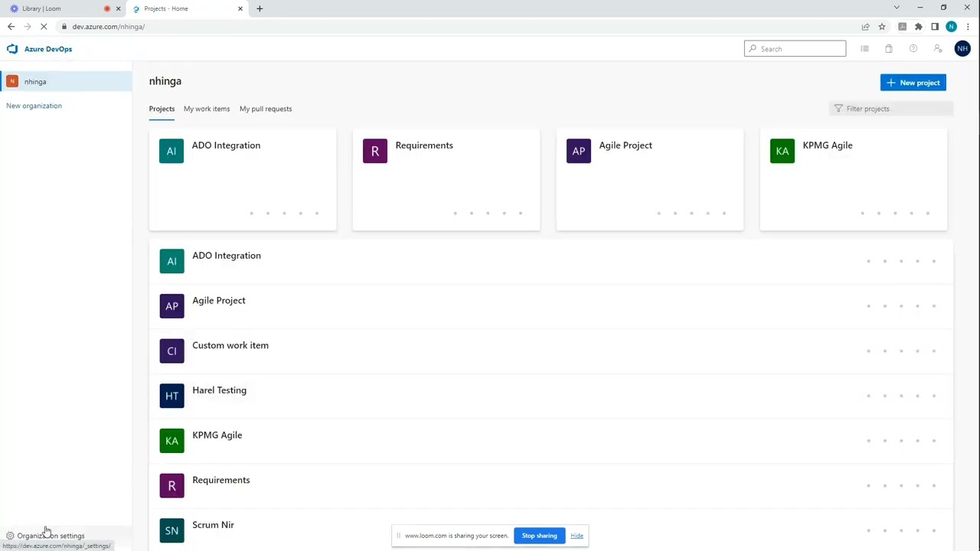Switch to the My pull requests tab
Screen dimensions: 980x551
(x=266, y=109)
